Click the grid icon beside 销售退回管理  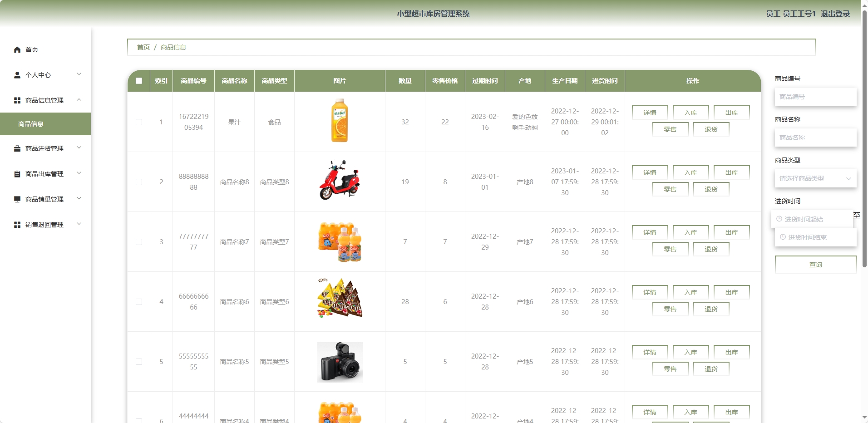(x=17, y=225)
